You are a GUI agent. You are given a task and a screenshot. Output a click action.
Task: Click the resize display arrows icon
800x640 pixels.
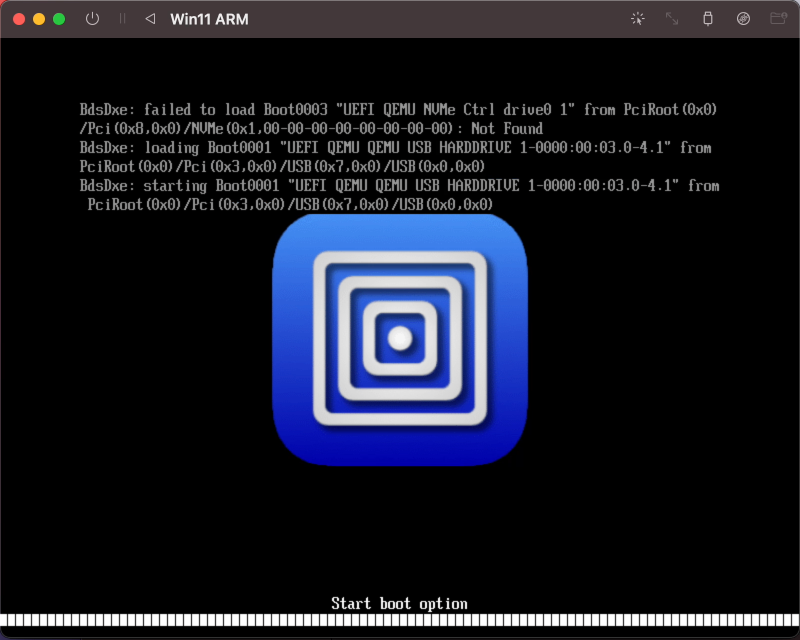click(672, 19)
